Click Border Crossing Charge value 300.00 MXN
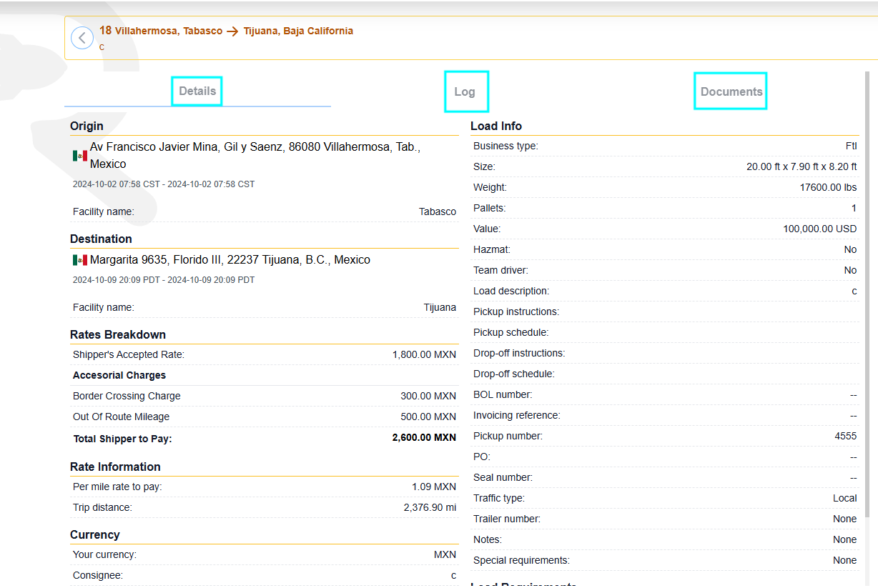The height and width of the screenshot is (588, 878). [428, 396]
